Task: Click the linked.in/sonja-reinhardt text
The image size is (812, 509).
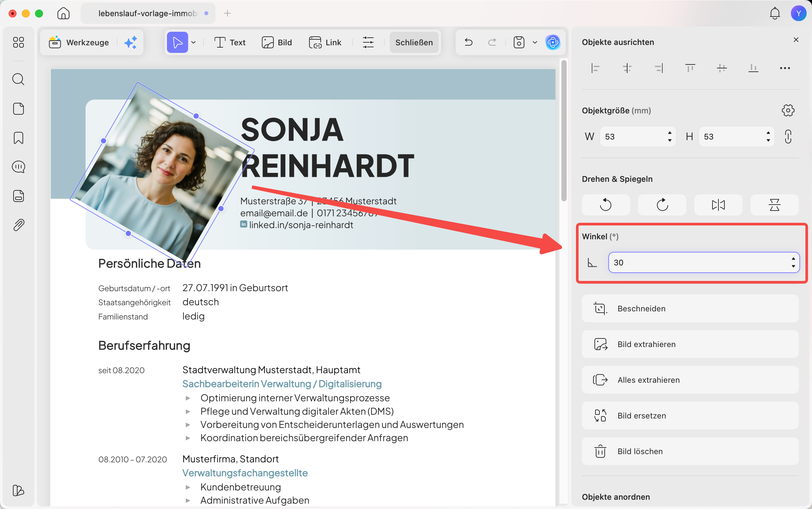Action: click(301, 225)
